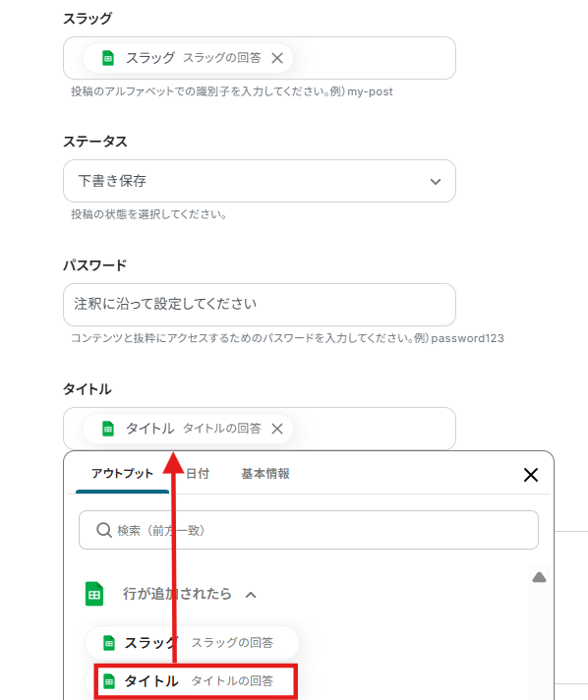This screenshot has width=588, height=700.
Task: Focus the 検索（前方一致）search box
Action: [x=309, y=530]
